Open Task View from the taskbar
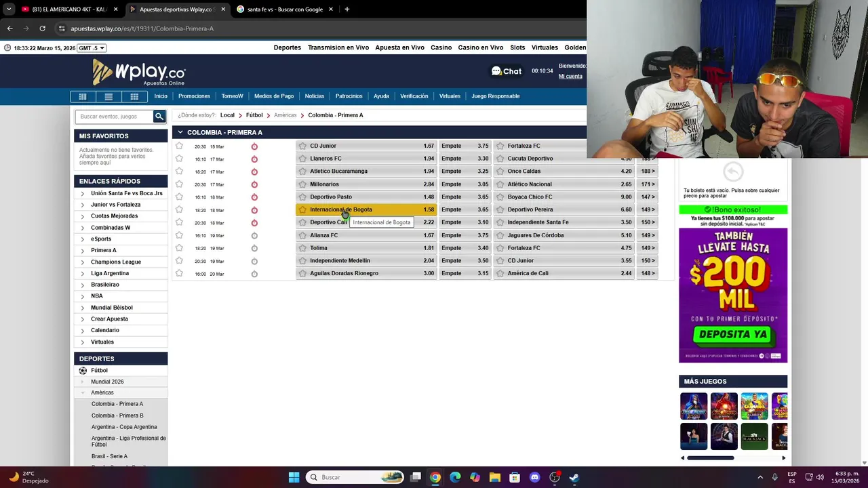This screenshot has height=488, width=868. tap(416, 477)
